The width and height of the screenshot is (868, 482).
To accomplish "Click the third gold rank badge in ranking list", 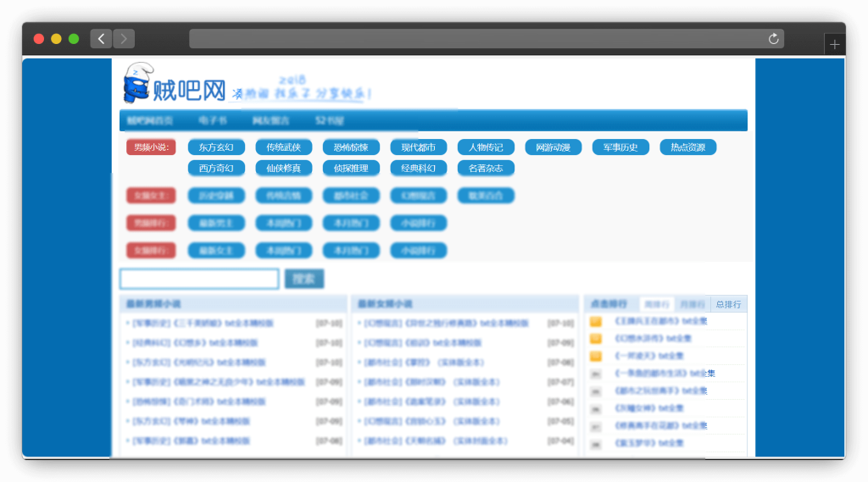I will (x=596, y=356).
